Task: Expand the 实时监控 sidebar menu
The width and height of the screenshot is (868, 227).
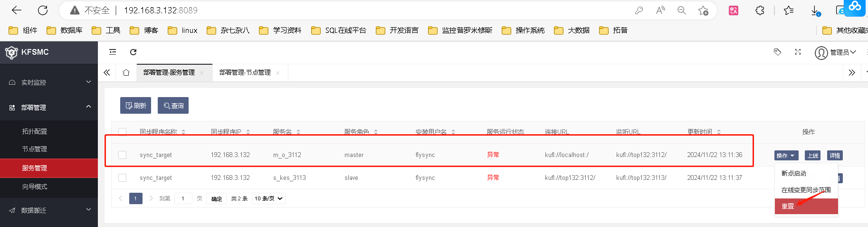Action: click(49, 82)
